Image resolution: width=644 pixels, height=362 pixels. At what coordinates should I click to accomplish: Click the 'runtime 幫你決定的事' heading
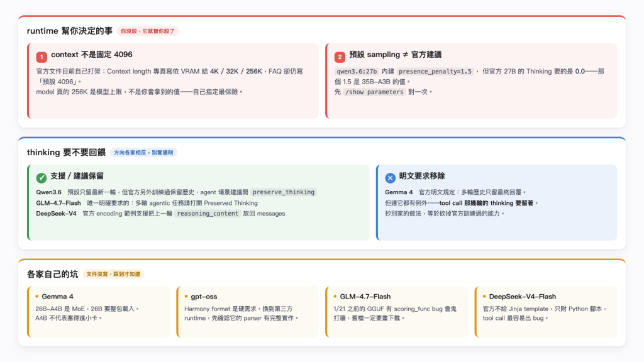pos(69,31)
